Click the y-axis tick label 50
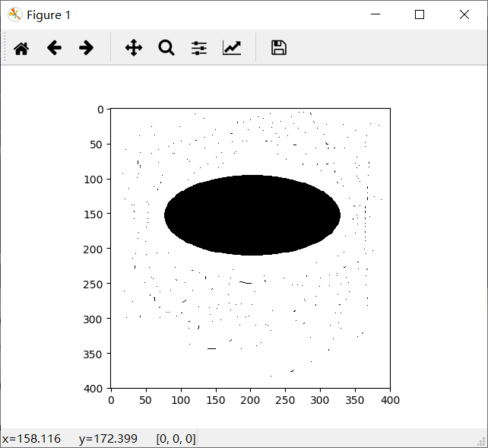 point(97,145)
